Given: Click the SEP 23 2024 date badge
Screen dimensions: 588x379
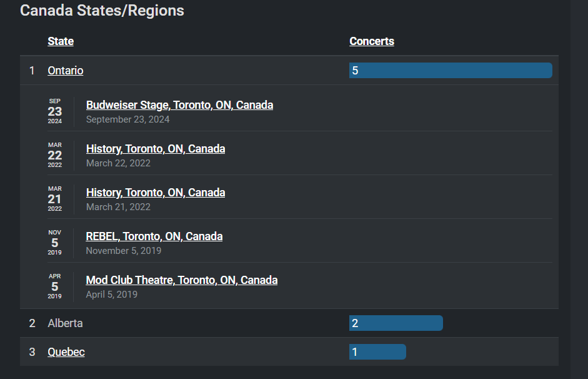Looking at the screenshot, I should pyautogui.click(x=54, y=111).
